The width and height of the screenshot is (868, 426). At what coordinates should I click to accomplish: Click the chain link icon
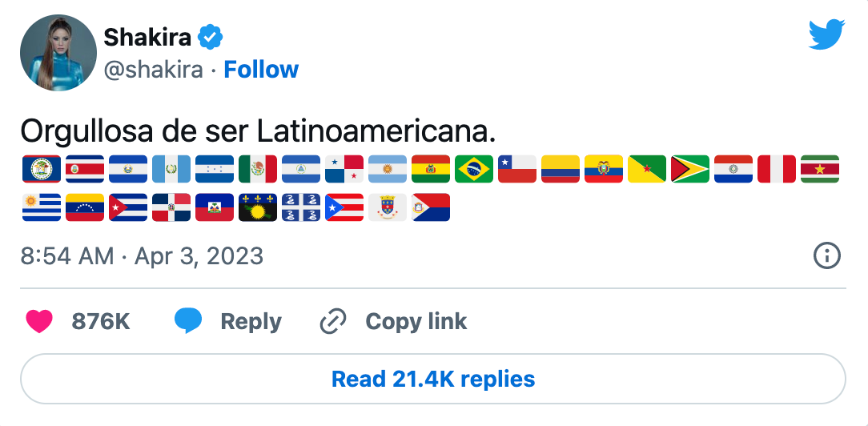(x=332, y=322)
